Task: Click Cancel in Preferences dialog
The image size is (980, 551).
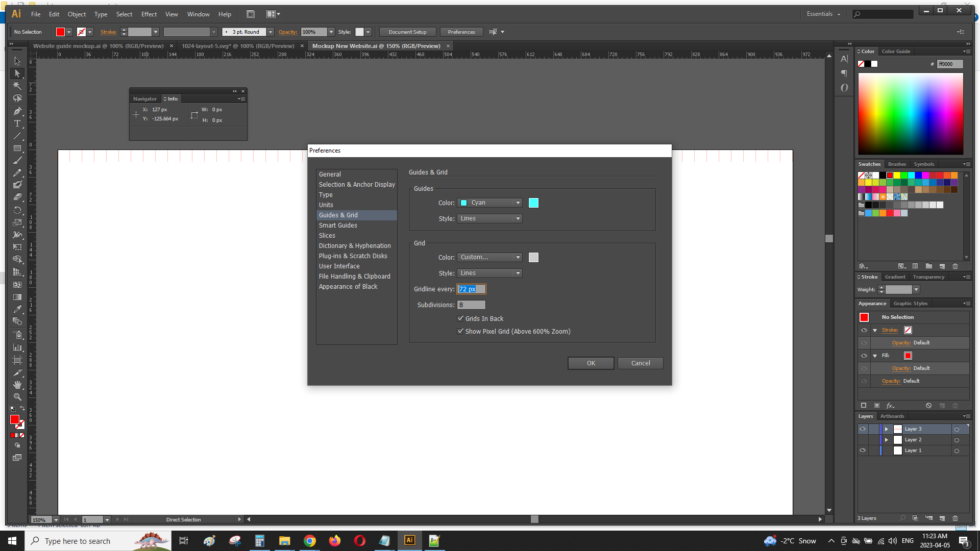Action: tap(640, 363)
